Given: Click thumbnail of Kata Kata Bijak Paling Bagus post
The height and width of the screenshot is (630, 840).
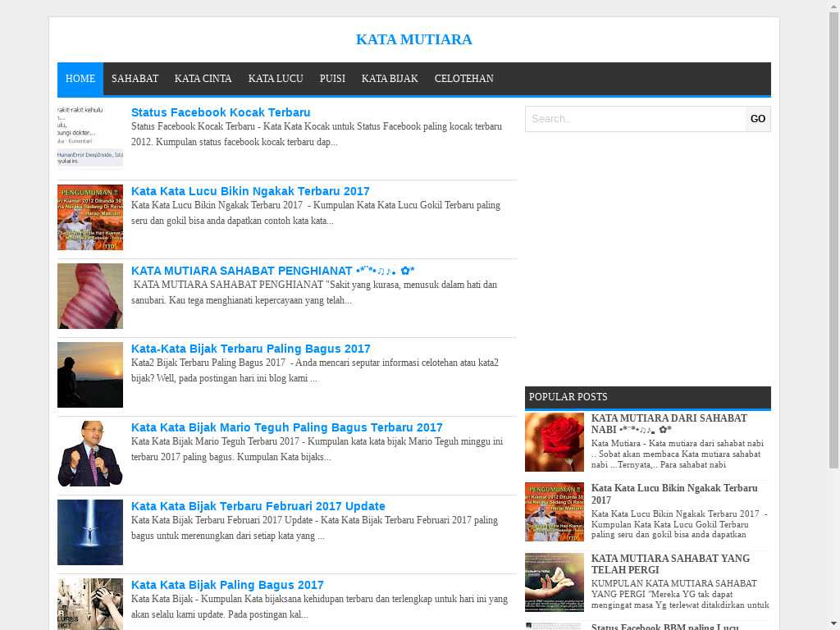Looking at the screenshot, I should click(90, 604).
